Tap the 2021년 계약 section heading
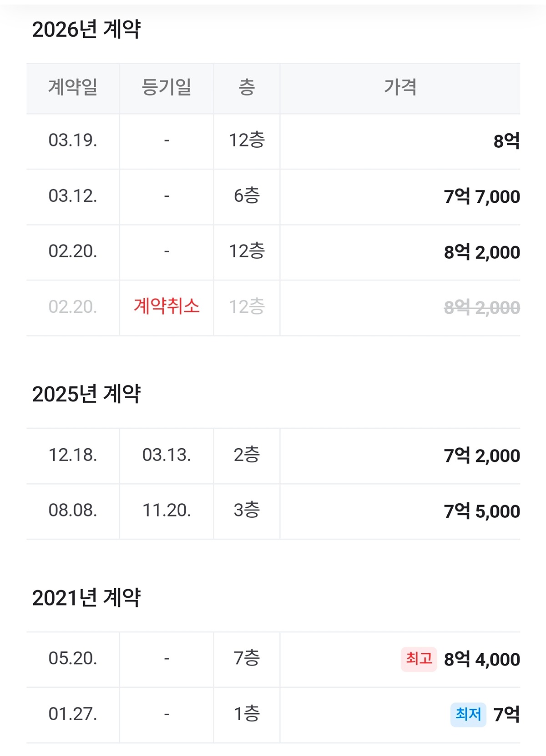546x756 pixels. click(86, 598)
